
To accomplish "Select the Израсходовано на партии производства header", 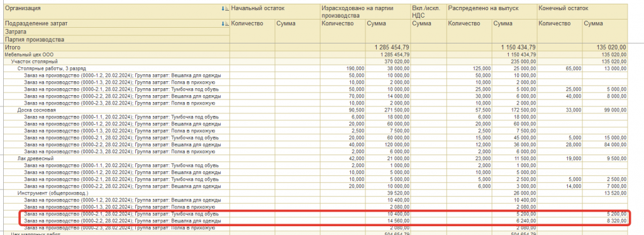I will tap(365, 11).
